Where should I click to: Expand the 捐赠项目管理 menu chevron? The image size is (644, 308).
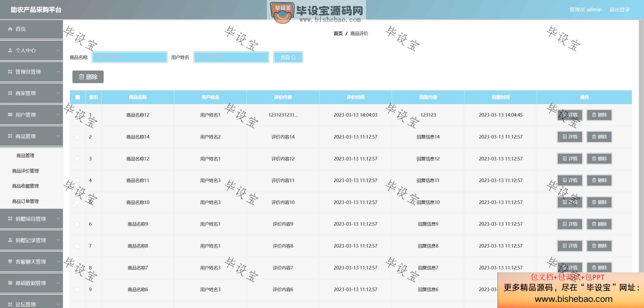(x=58, y=219)
